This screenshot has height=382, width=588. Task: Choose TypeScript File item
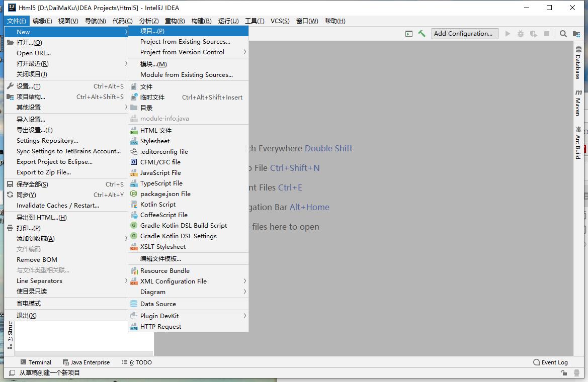point(188,183)
